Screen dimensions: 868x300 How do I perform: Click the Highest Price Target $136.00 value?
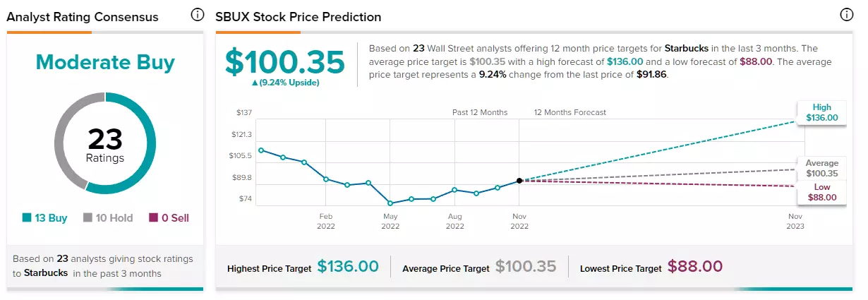(348, 267)
